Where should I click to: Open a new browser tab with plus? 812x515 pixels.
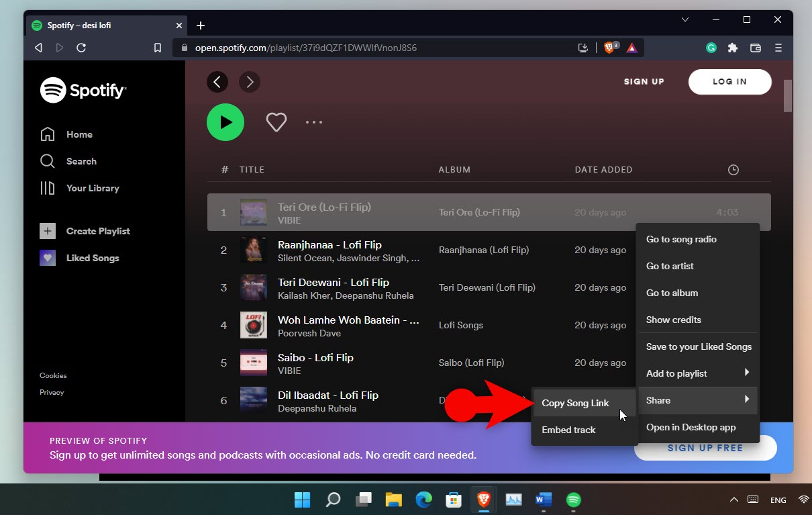coord(201,26)
